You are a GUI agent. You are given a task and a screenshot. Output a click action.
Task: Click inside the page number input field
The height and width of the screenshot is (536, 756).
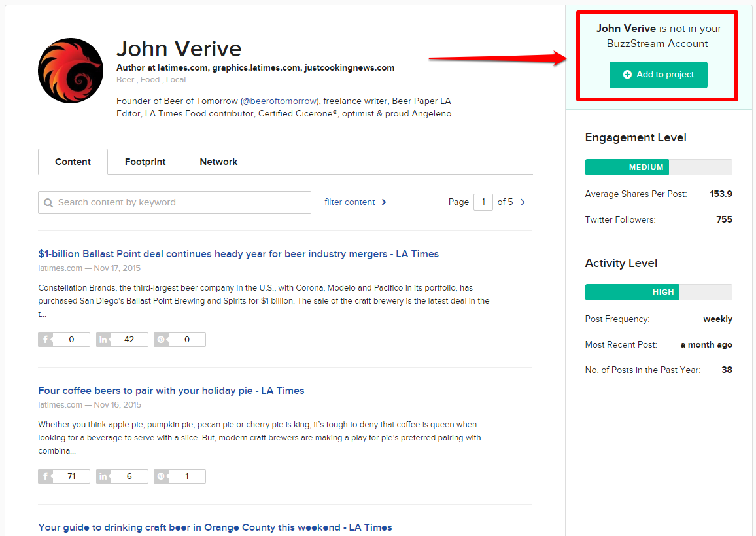pyautogui.click(x=483, y=202)
